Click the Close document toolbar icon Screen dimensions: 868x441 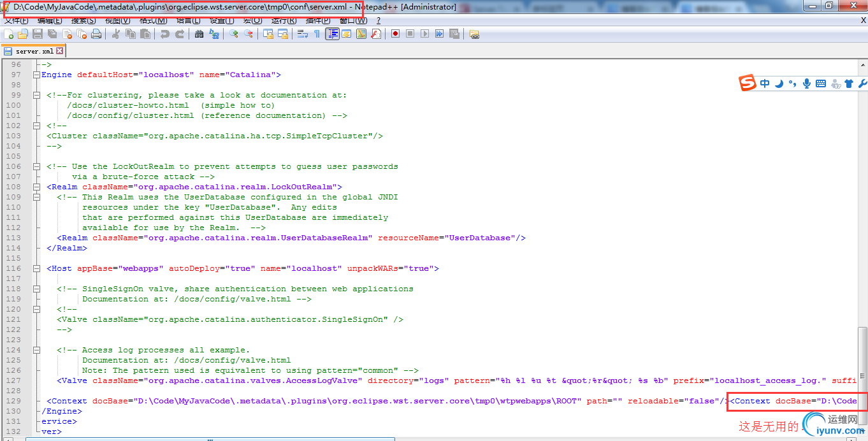[67, 34]
